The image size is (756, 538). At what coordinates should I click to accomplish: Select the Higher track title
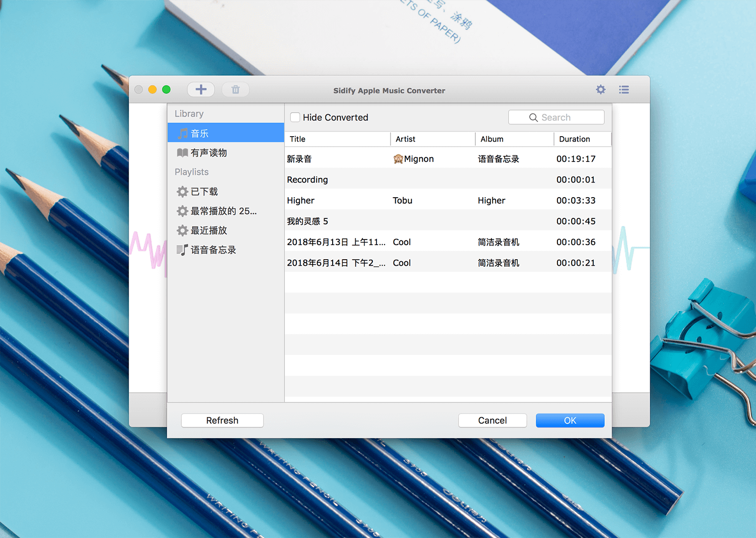tap(301, 201)
